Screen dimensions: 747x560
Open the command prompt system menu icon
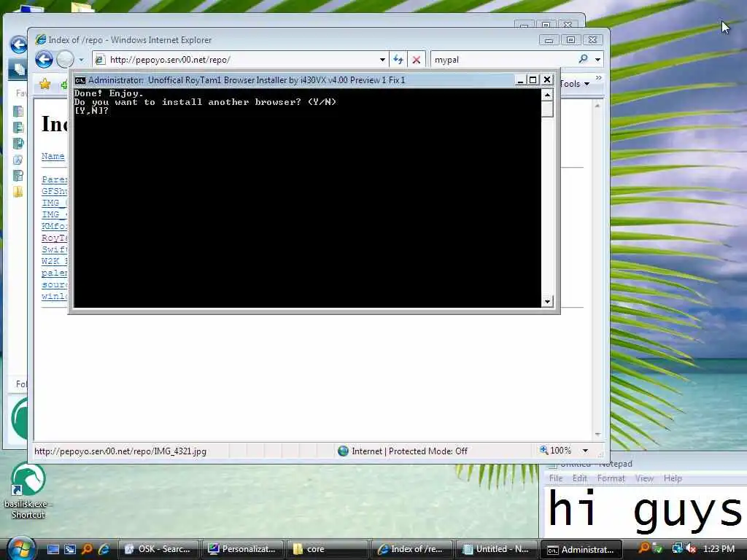coord(80,80)
